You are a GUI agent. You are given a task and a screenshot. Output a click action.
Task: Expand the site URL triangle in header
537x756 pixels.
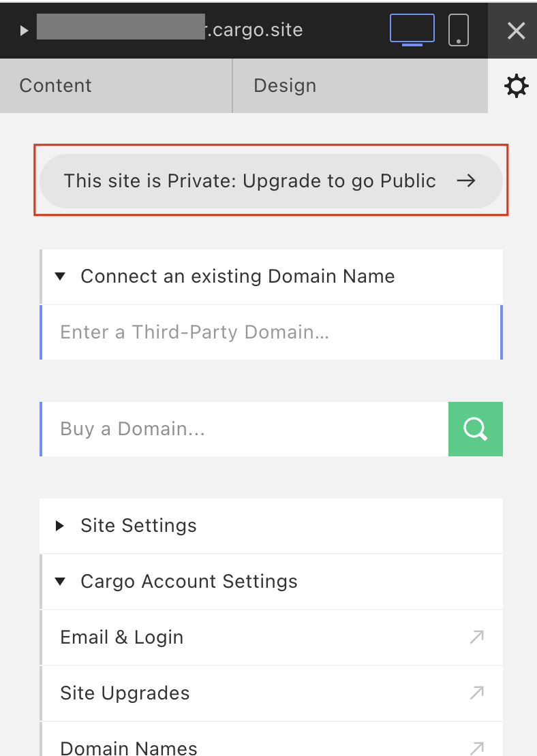coord(24,31)
